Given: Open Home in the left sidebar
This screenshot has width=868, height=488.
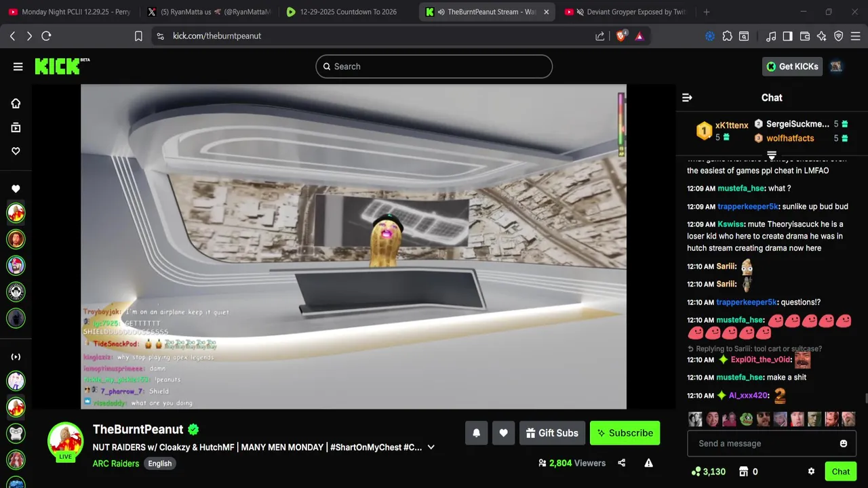Looking at the screenshot, I should point(16,104).
